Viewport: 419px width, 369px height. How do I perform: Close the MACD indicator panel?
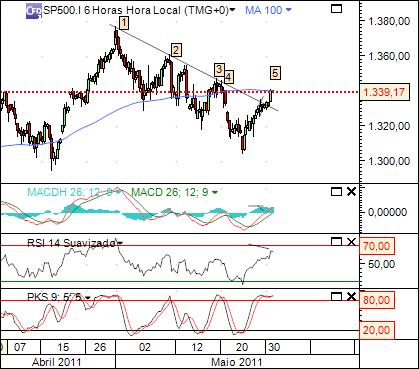click(x=351, y=192)
